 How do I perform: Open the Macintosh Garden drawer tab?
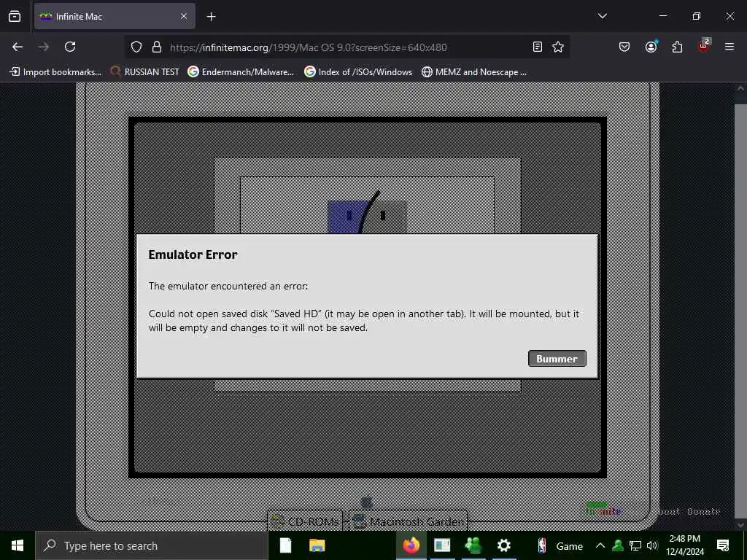[409, 521]
